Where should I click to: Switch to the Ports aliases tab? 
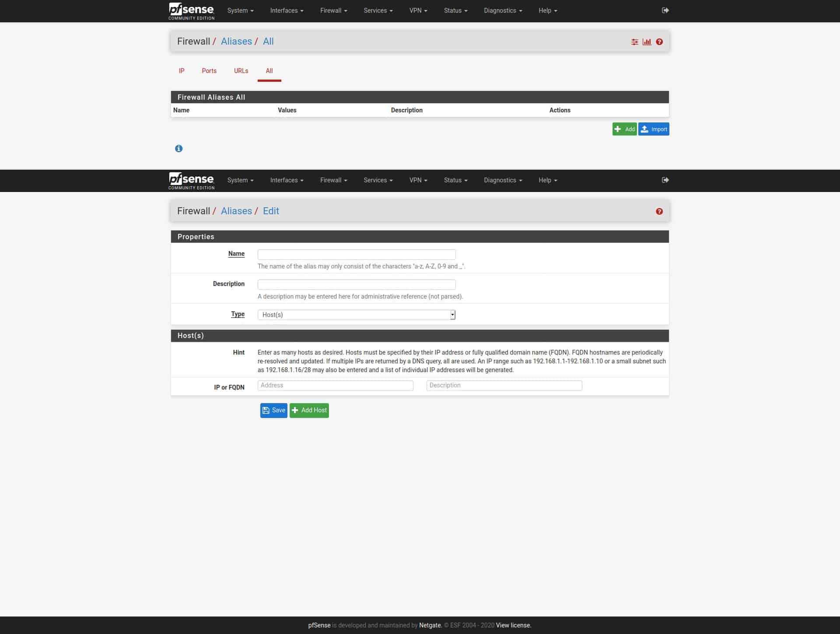coord(209,71)
